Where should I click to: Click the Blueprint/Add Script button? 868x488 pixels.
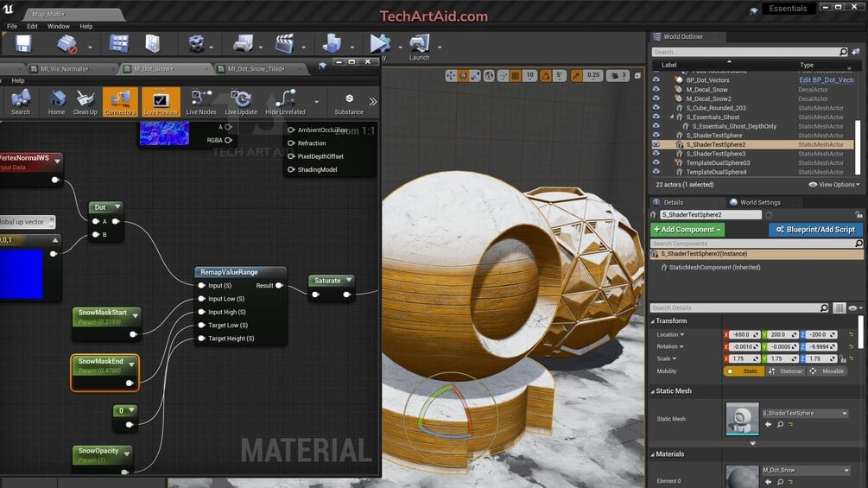click(816, 230)
